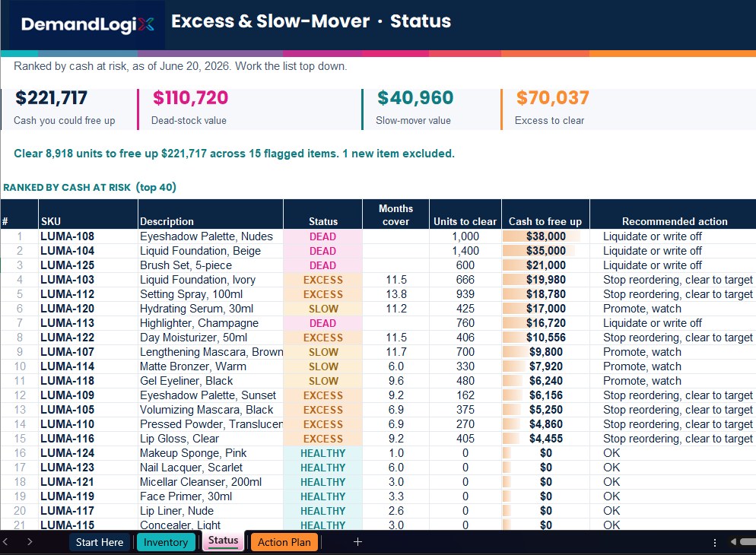
Task: Click Liquidate or write off for LUMA-113
Action: [x=673, y=323]
